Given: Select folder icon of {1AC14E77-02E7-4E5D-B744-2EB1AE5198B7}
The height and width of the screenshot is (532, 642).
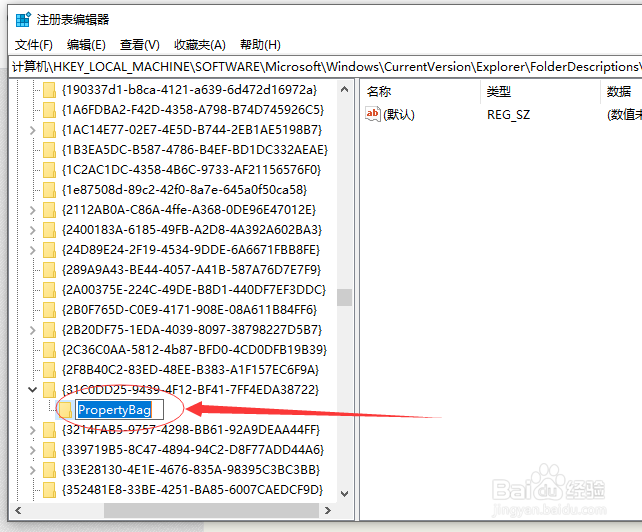Looking at the screenshot, I should click(x=50, y=130).
